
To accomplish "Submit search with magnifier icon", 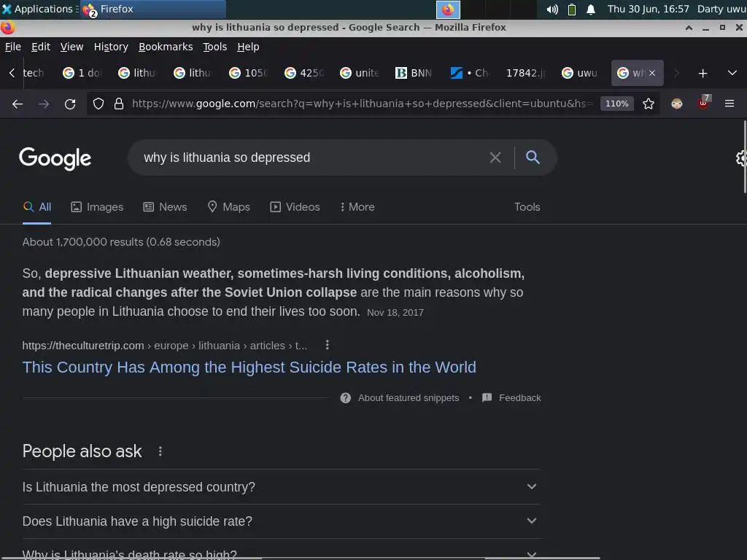I will pos(533,157).
